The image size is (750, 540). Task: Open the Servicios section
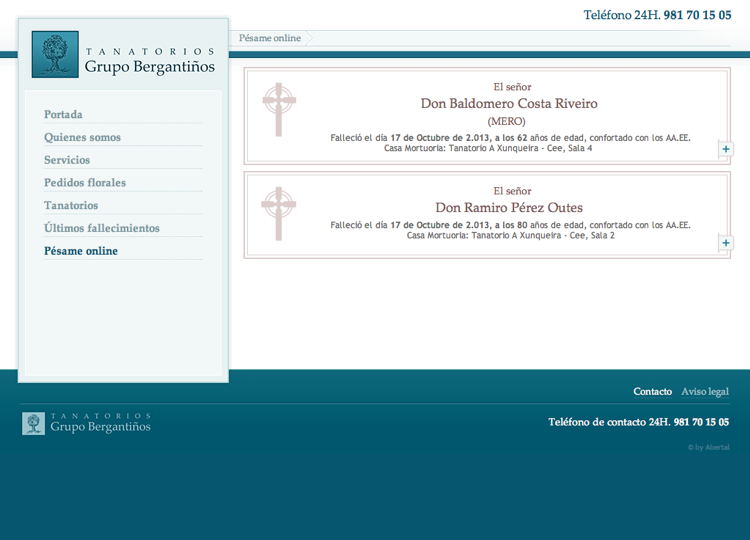coord(67,160)
